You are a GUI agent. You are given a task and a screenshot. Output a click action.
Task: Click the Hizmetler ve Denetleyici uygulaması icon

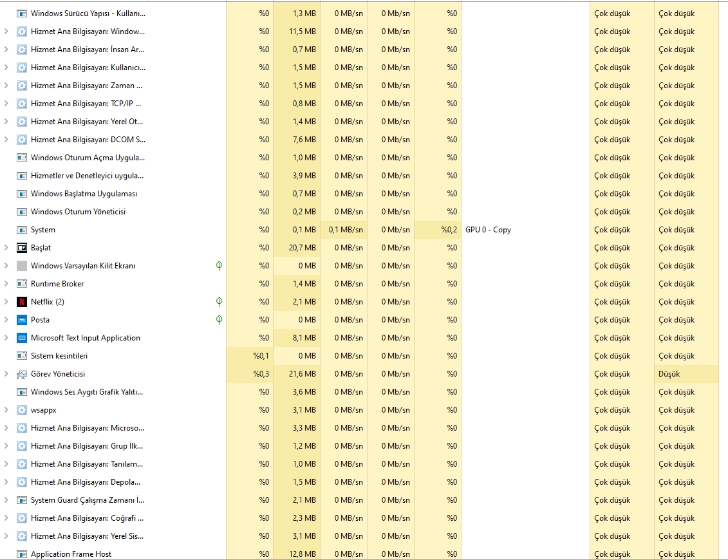coord(22,176)
